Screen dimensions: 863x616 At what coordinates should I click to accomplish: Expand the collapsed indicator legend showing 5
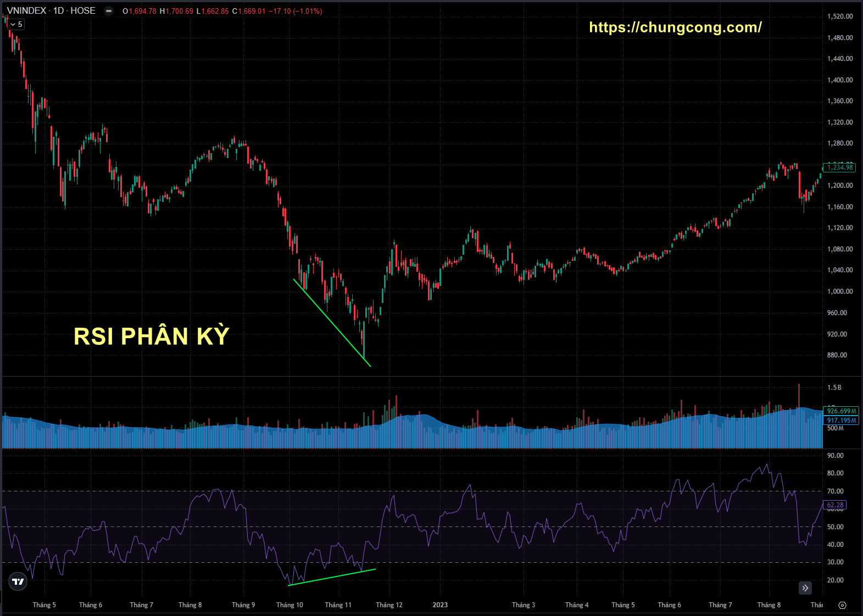(16, 24)
